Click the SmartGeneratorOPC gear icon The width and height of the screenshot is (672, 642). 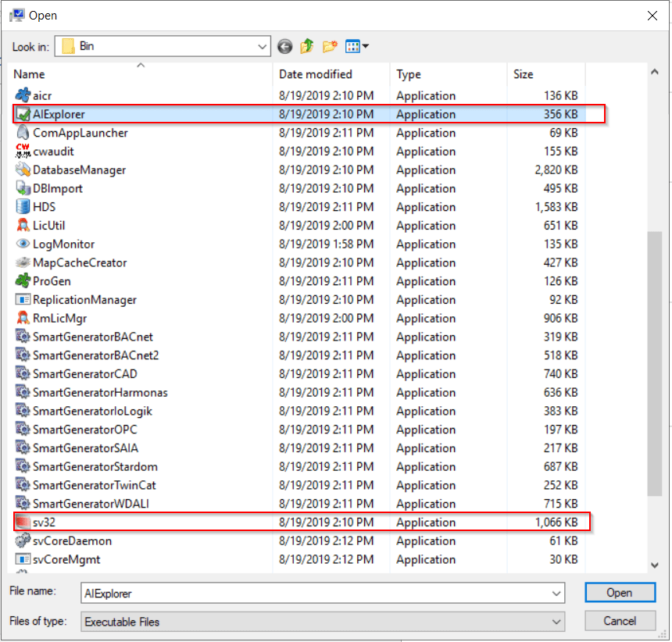23,429
